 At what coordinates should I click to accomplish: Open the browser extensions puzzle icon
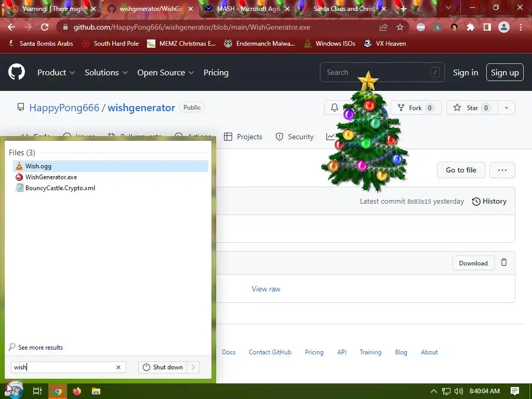(x=471, y=27)
